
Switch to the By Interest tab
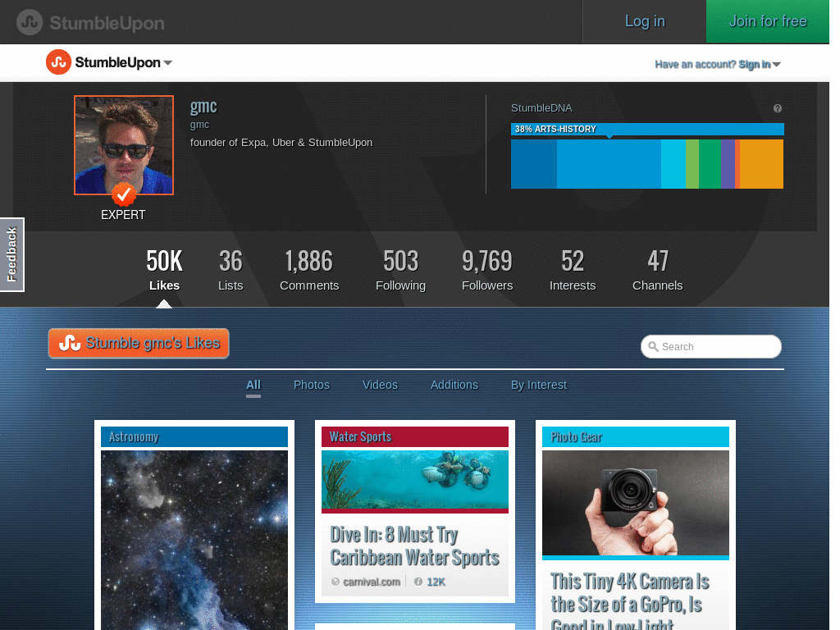tap(539, 385)
